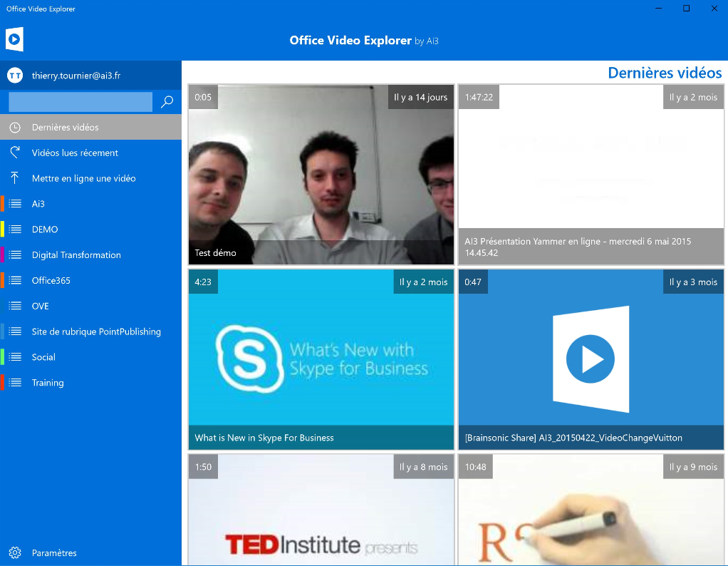Click the search magnifier icon
This screenshot has width=728, height=566.
(167, 102)
